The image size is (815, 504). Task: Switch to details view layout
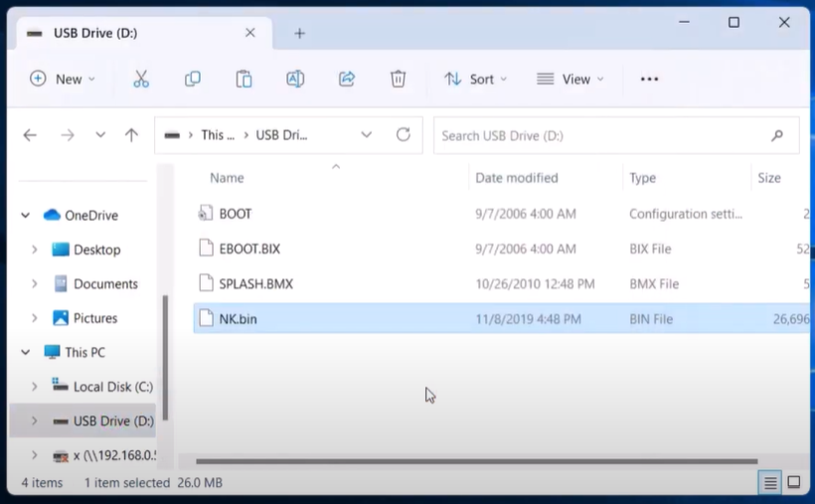pos(769,483)
